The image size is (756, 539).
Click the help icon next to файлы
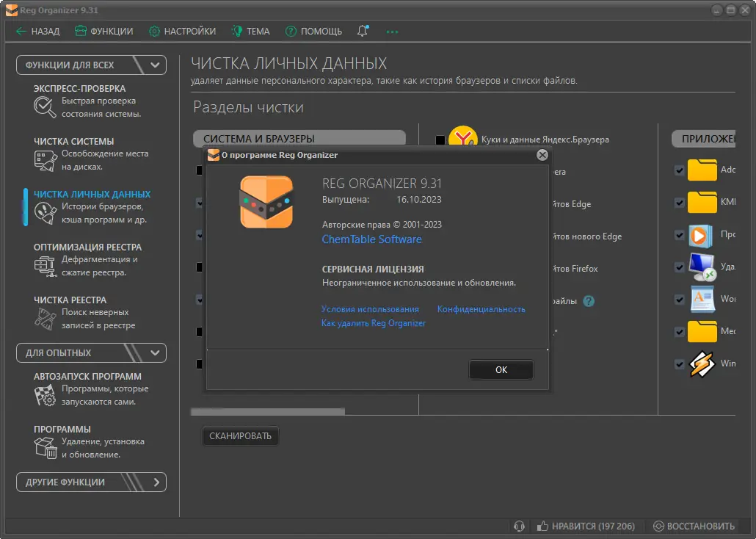589,301
